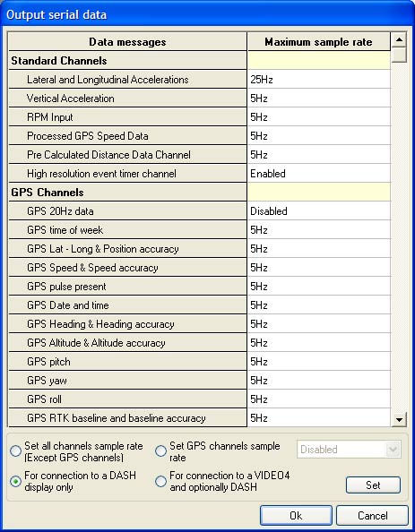This screenshot has width=415, height=532.
Task: Click the scrollbar down arrow
Action: 399,420
